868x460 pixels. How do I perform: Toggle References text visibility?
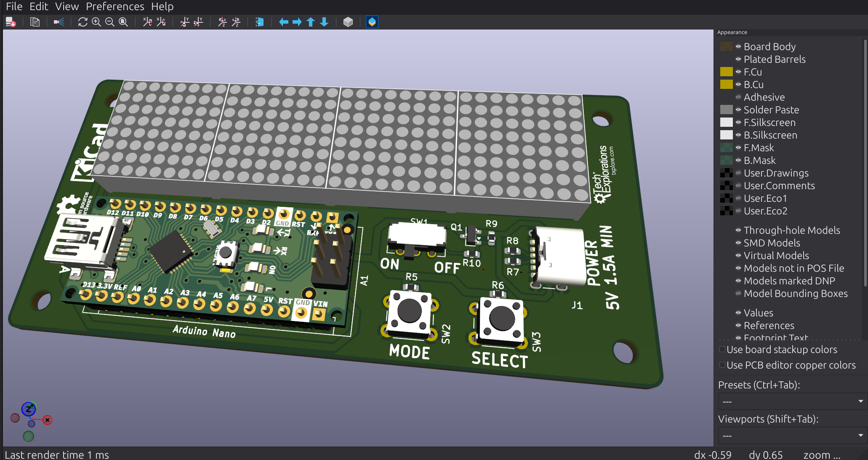[738, 326]
